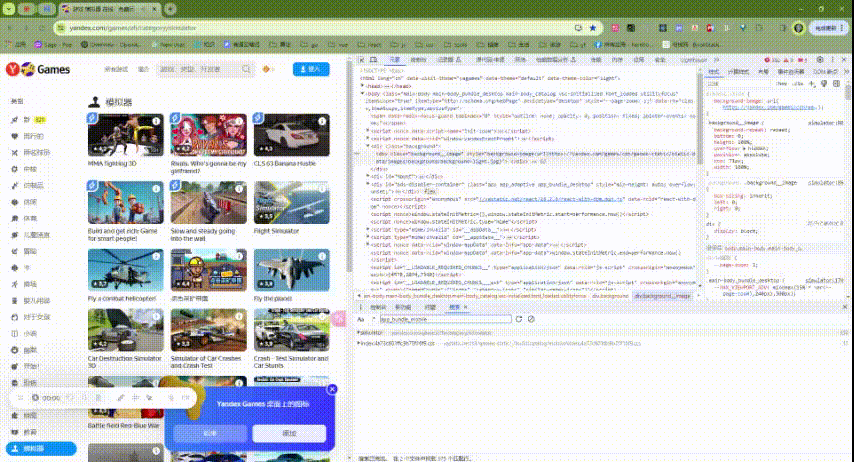The height and width of the screenshot is (462, 854).
Task: Close the drawer Search (搜索) tab
Action: (x=466, y=307)
